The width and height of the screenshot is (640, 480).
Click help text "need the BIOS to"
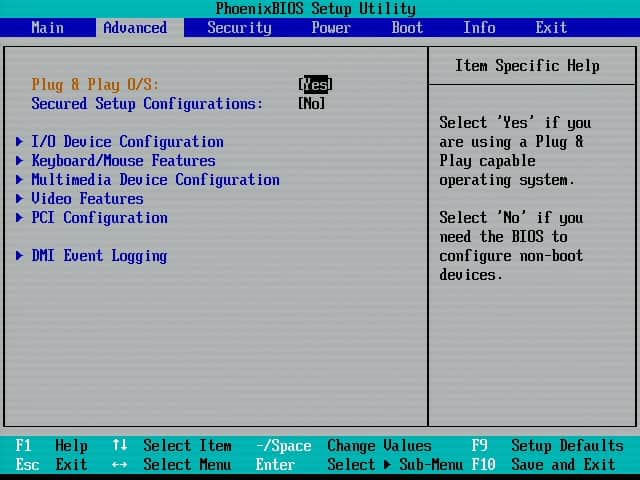click(x=503, y=237)
